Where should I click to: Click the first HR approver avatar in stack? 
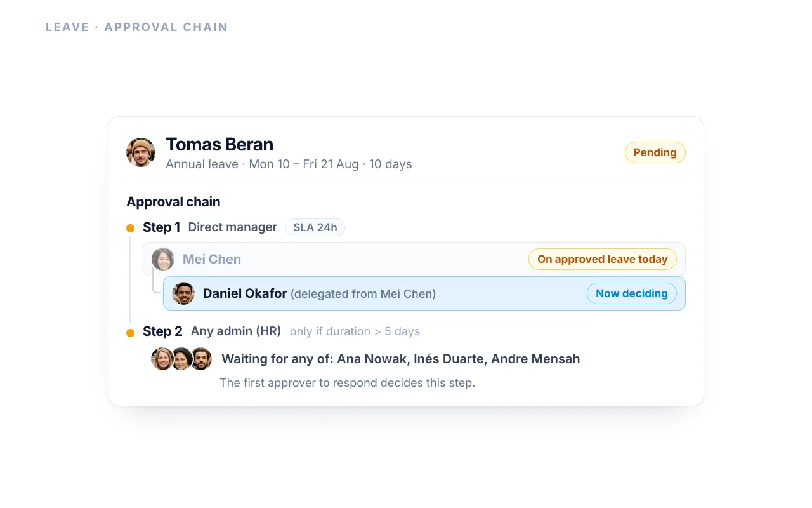[162, 359]
